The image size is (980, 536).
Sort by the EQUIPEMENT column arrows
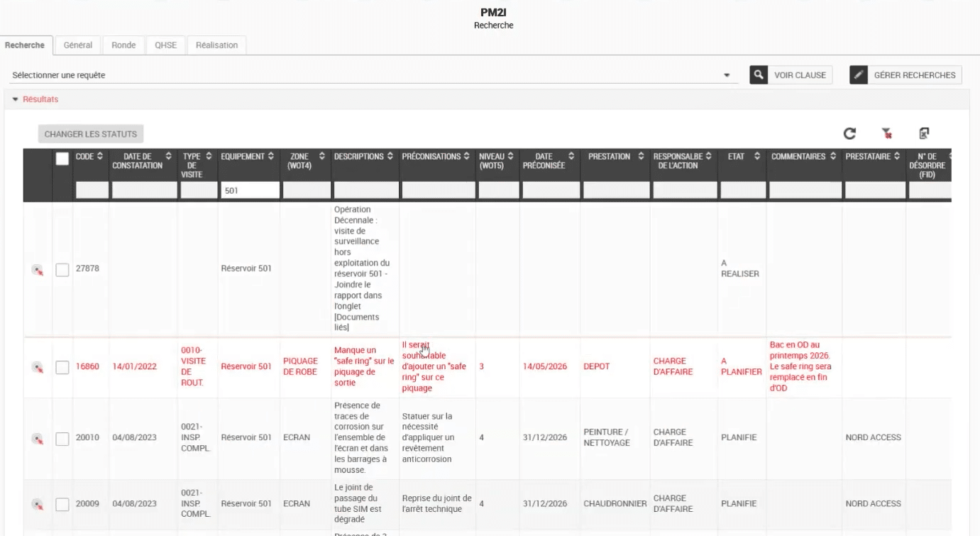pyautogui.click(x=270, y=156)
